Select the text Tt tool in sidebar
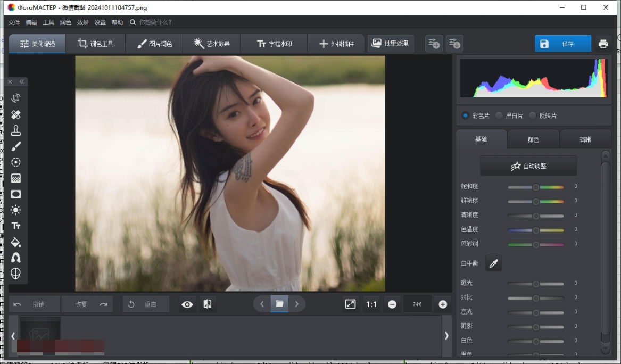Viewport: 621px width, 364px height. pos(16,226)
